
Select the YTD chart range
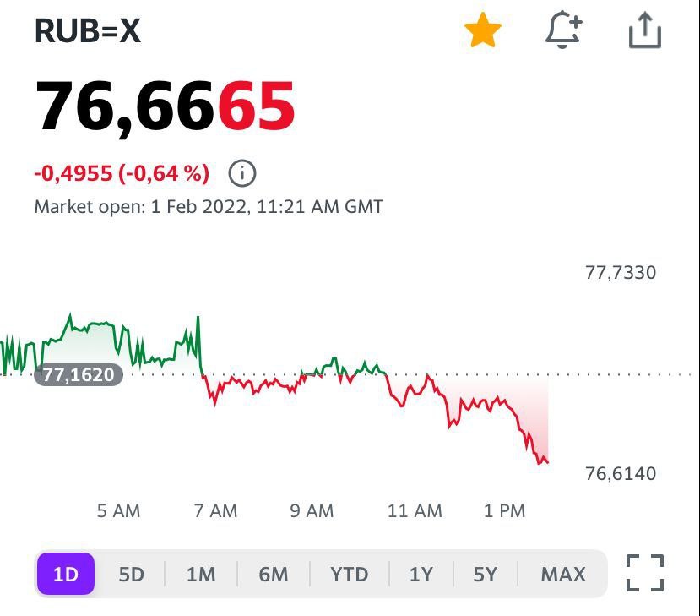point(350,575)
